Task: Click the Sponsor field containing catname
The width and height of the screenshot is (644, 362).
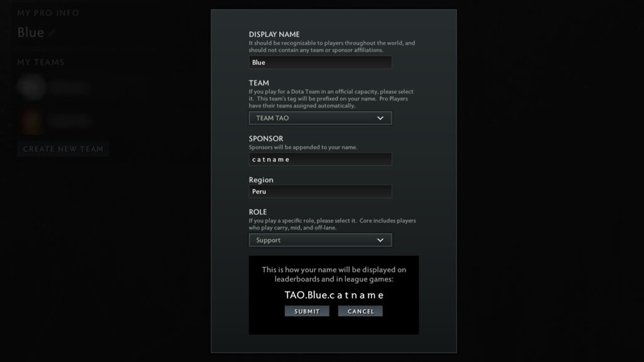Action: (x=320, y=159)
